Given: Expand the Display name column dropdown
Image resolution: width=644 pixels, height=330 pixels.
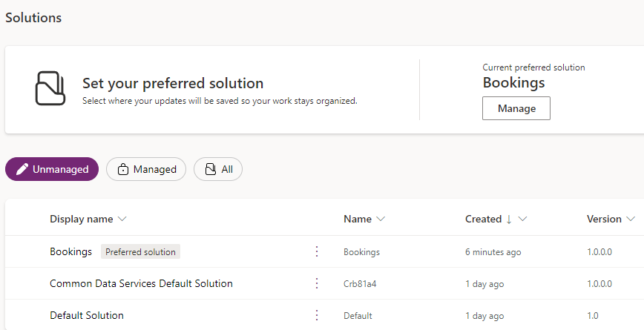Looking at the screenshot, I should tap(122, 219).
